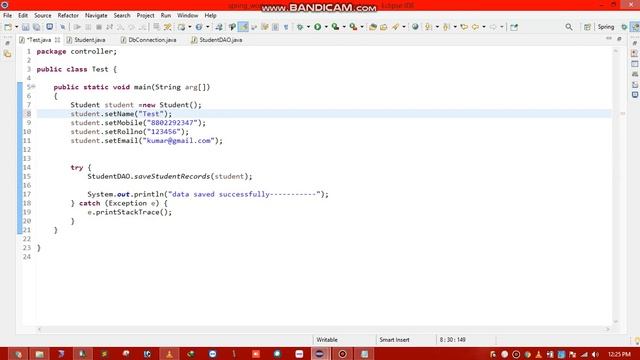
Task: Open the Debug configurations dropdown arrow
Action: 308,27
